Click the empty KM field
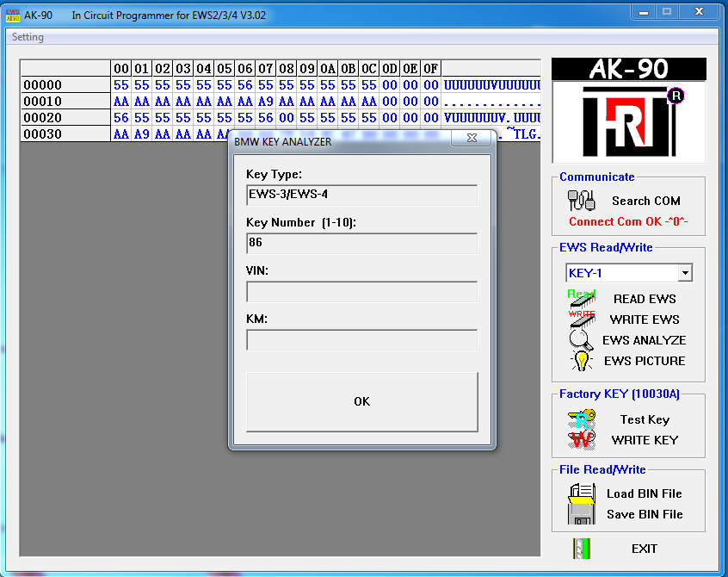This screenshot has height=577, width=728. coord(361,340)
